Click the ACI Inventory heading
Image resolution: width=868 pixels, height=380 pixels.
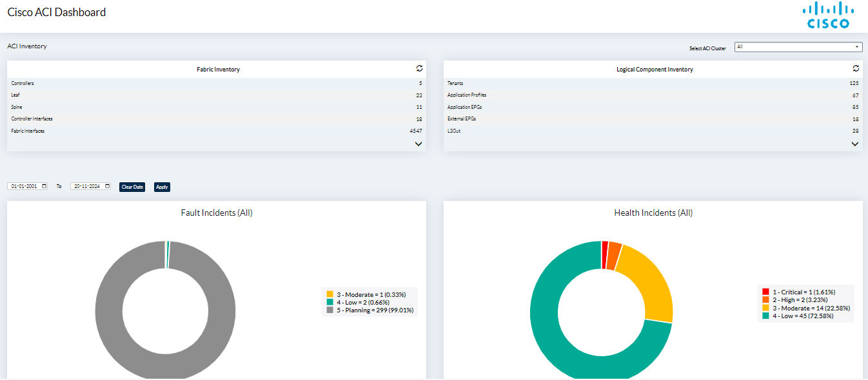(27, 46)
